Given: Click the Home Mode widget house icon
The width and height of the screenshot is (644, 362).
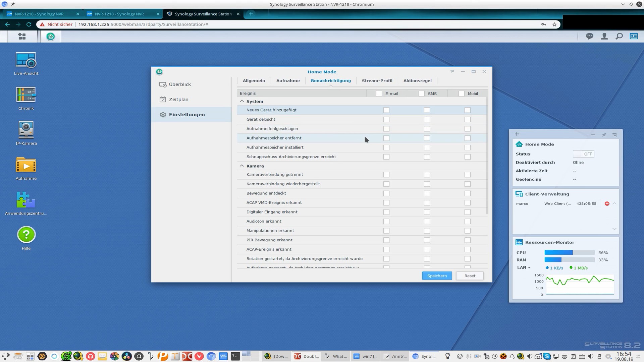Looking at the screenshot, I should coord(519,144).
